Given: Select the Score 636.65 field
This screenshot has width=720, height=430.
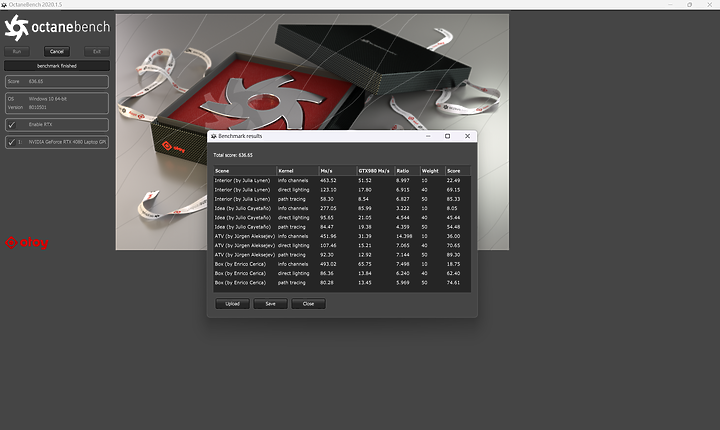Looking at the screenshot, I should 57,81.
